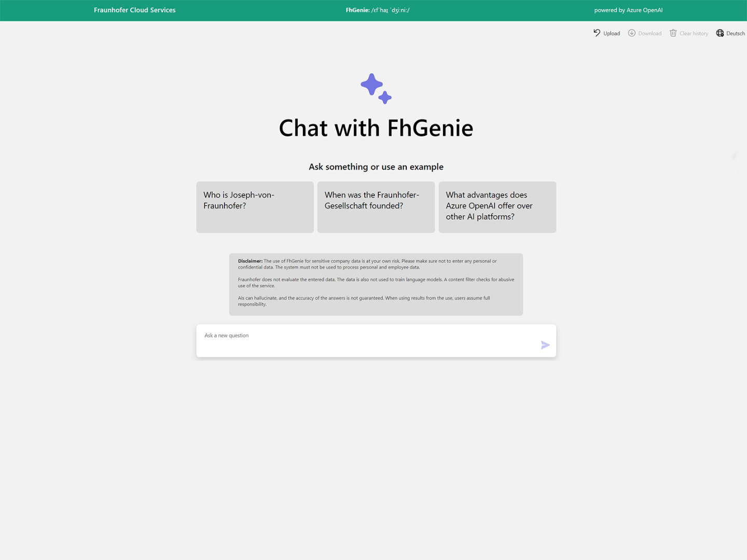Click the disclaimer text box
The width and height of the screenshot is (747, 560).
click(376, 284)
